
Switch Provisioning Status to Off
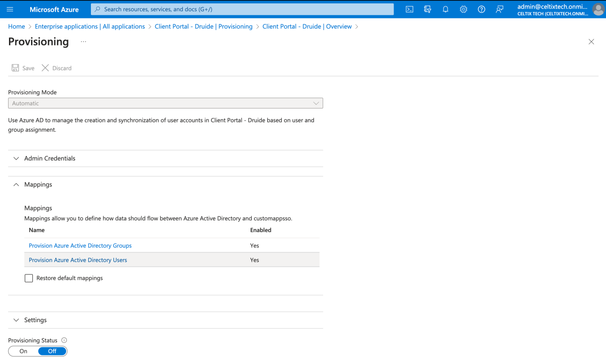pyautogui.click(x=52, y=351)
